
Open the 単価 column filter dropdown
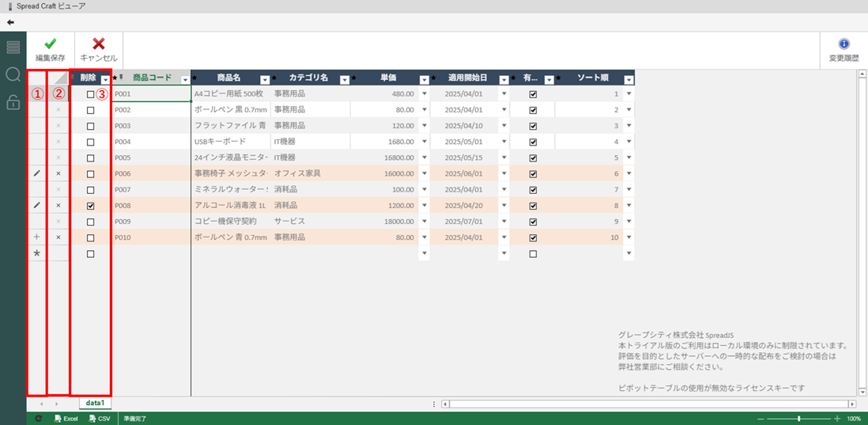[x=424, y=79]
